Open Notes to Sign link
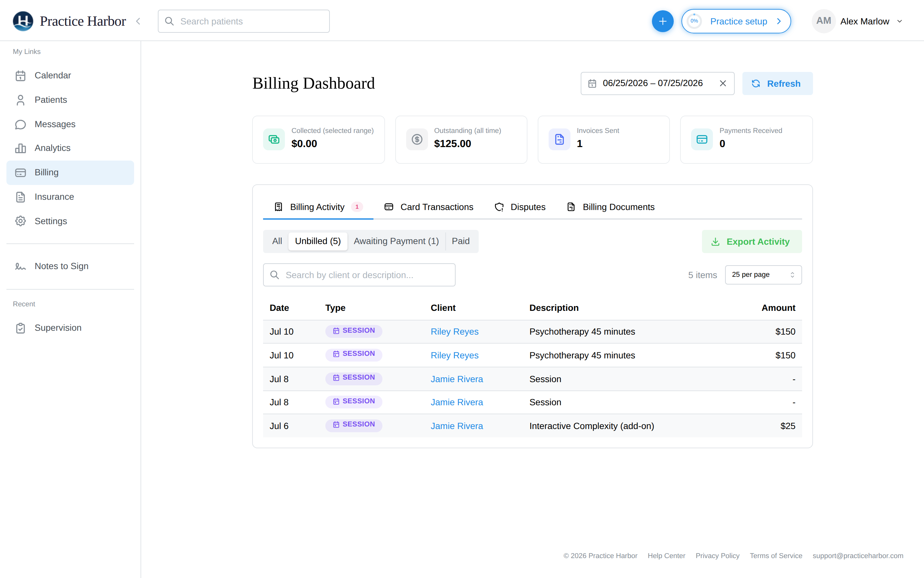This screenshot has width=924, height=578. (x=70, y=266)
